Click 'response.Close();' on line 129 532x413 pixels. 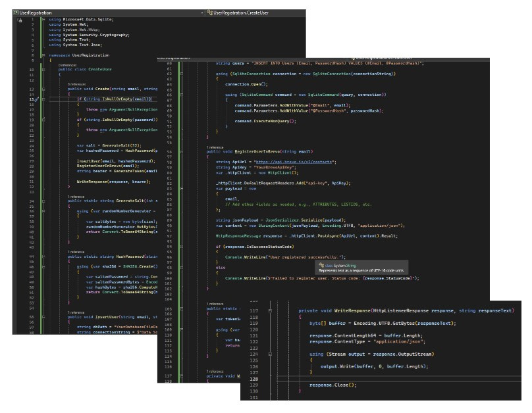(x=333, y=385)
